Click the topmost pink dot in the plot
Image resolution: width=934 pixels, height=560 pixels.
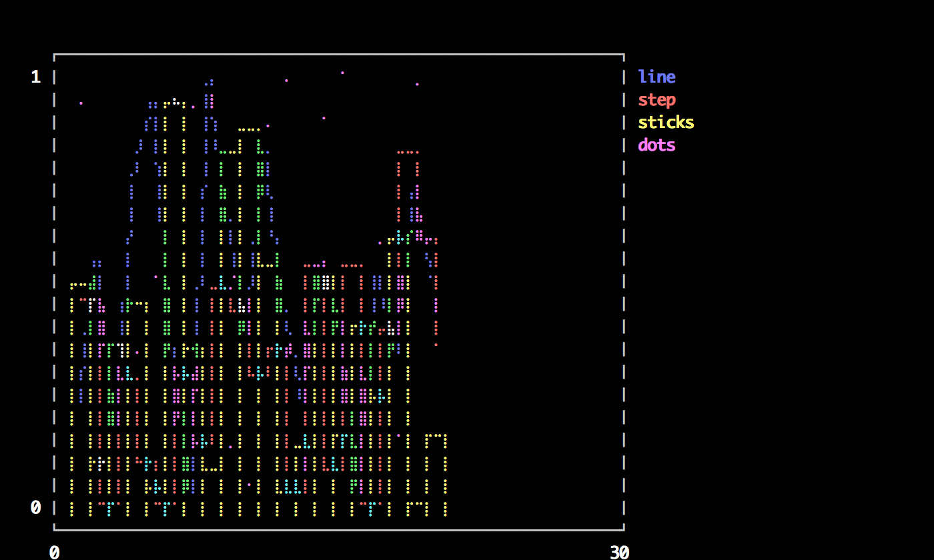click(x=342, y=73)
